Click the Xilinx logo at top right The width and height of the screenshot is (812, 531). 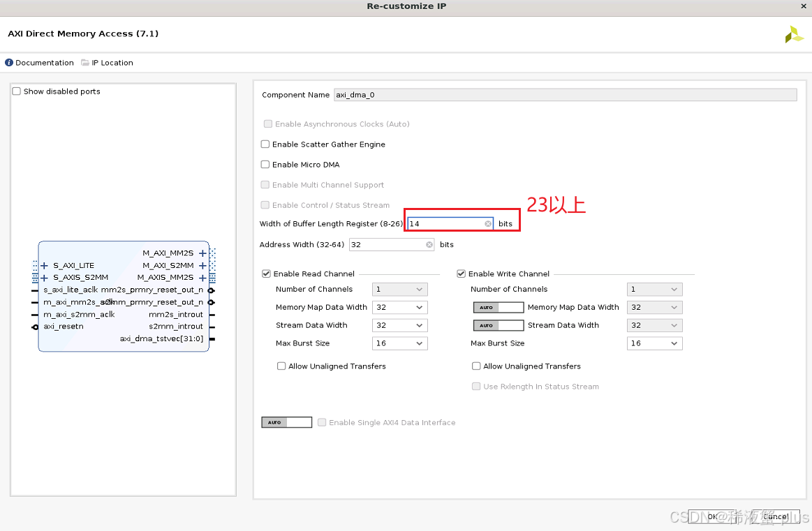click(x=793, y=33)
